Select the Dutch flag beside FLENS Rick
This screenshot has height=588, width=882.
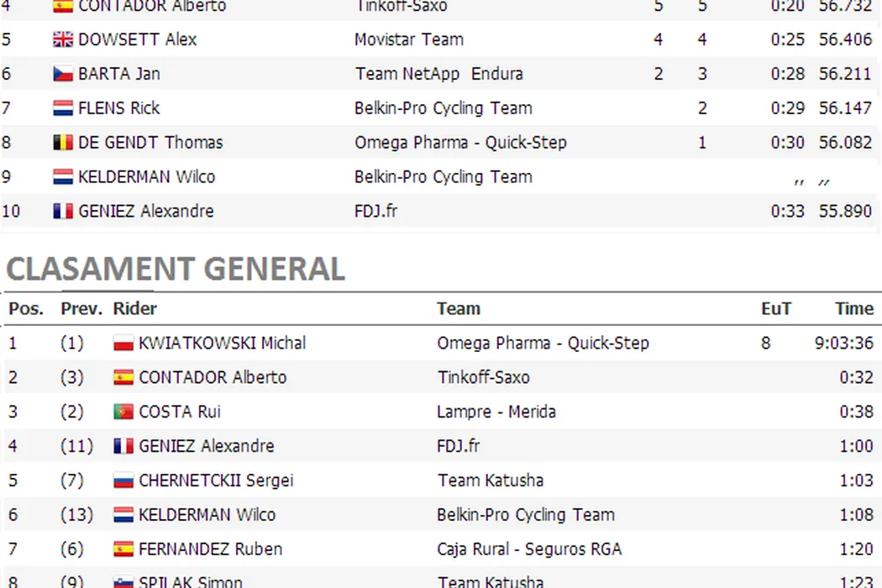click(63, 108)
